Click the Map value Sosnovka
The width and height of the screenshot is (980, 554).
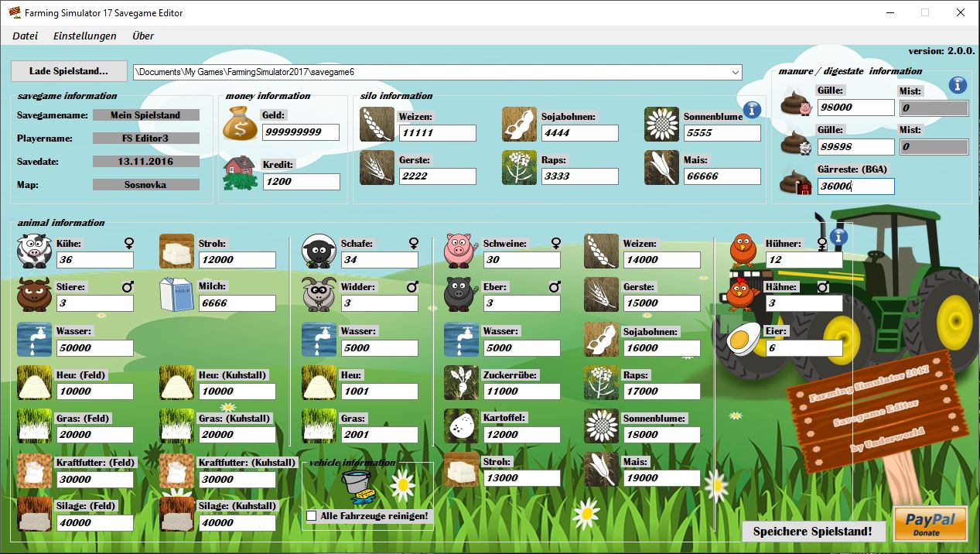pos(145,185)
